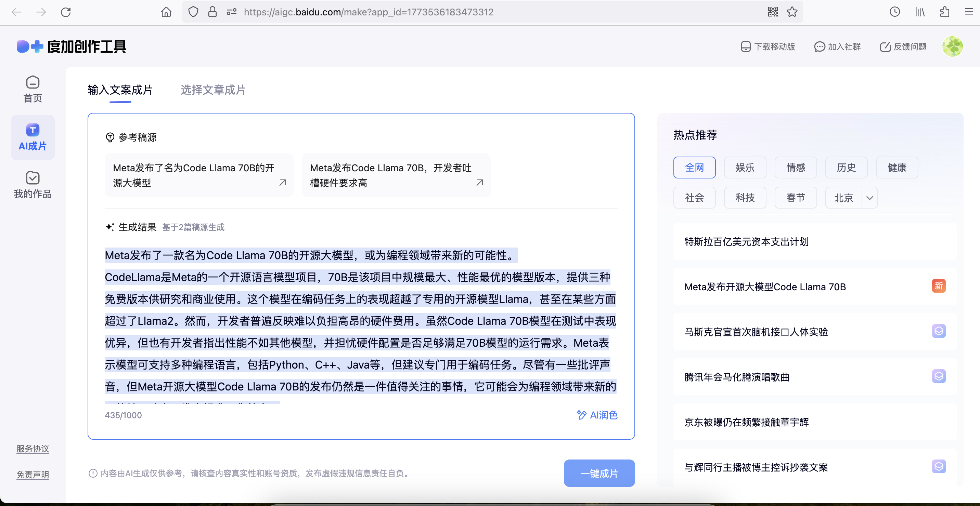Select the 情感 hot topic category
This screenshot has width=980, height=506.
[x=796, y=167]
